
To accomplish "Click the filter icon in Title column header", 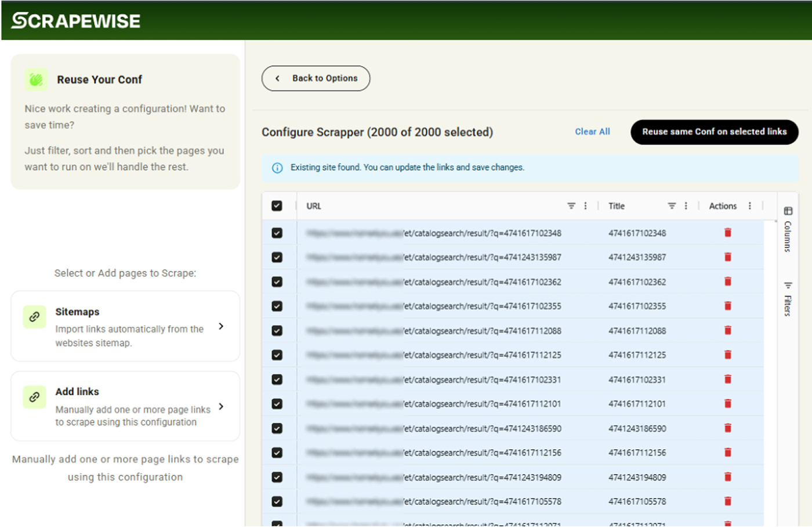I will (x=672, y=206).
